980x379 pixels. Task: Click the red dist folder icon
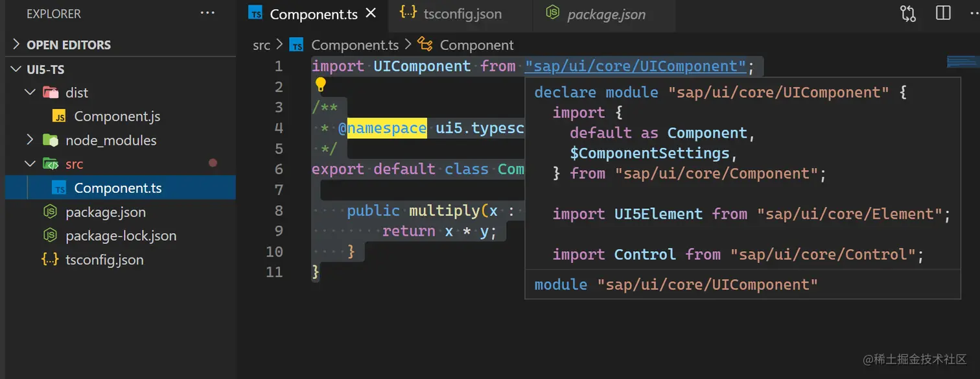(50, 92)
